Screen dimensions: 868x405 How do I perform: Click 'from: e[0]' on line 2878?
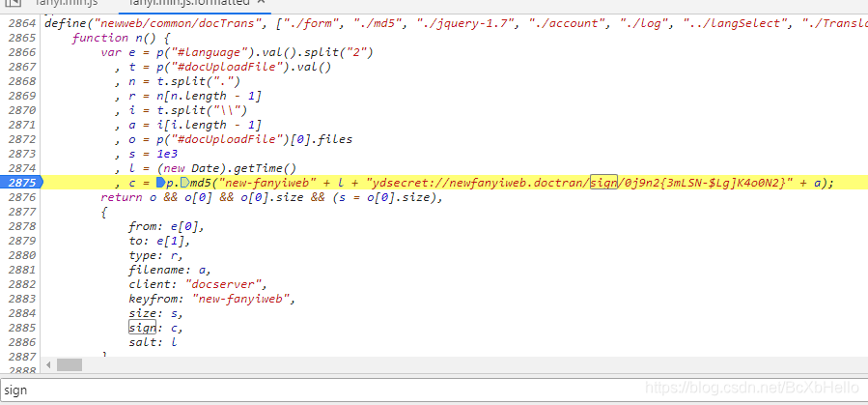(x=162, y=226)
